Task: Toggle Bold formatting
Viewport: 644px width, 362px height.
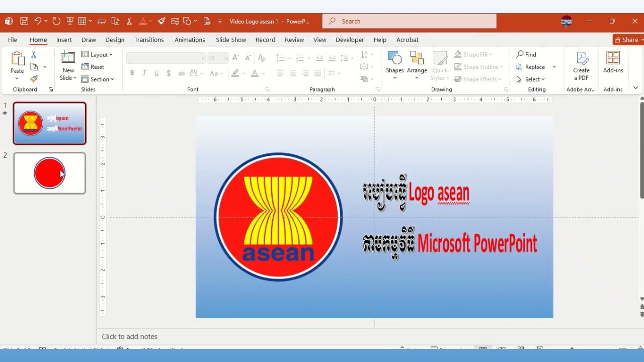Action: coord(132,73)
